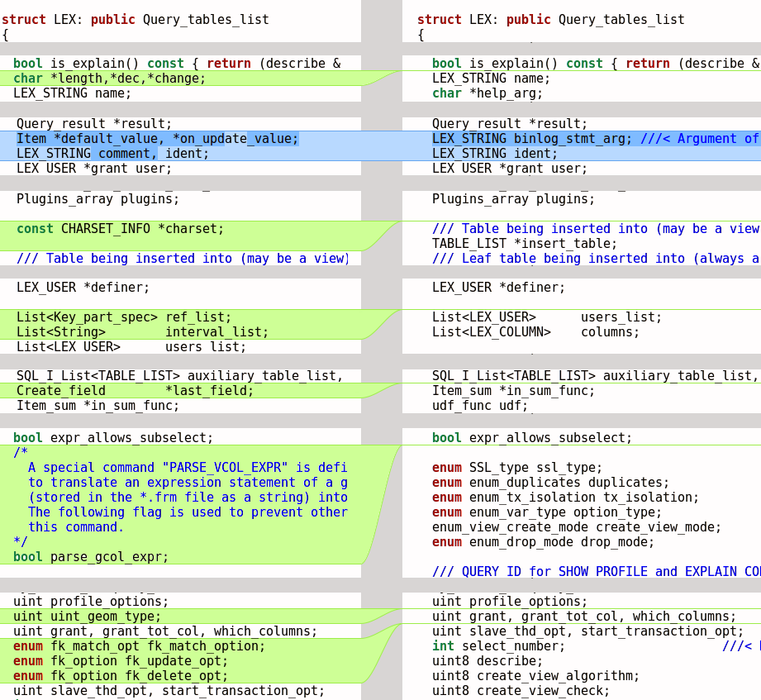The width and height of the screenshot is (761, 700).
Task: Click "SQL_I_List<TABLE_LIST> auxiliary_table_list," in left pane
Action: point(179,376)
